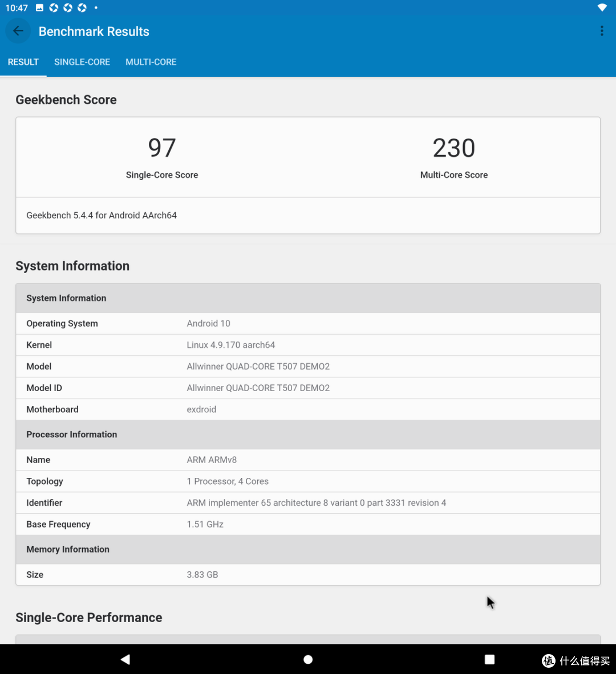Tap the single-core score 97

(161, 148)
